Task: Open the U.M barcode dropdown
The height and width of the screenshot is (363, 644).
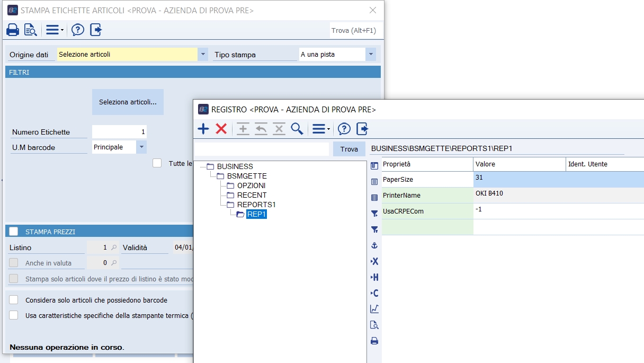Action: click(x=141, y=147)
